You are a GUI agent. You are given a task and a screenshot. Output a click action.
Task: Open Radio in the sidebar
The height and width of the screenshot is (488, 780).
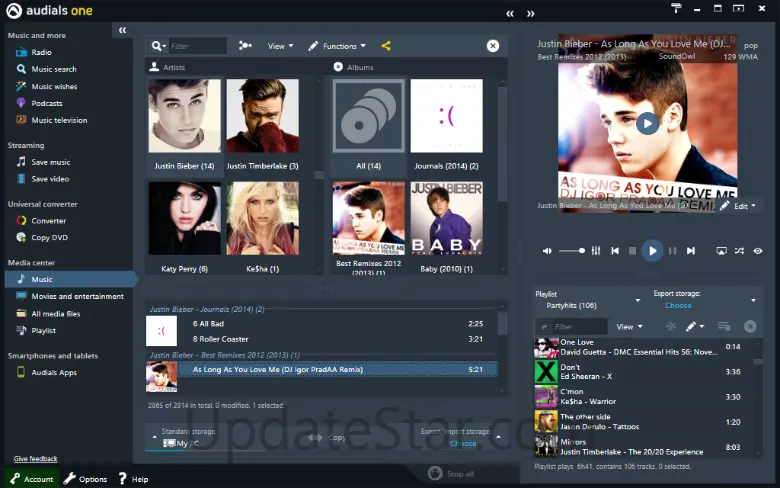41,52
